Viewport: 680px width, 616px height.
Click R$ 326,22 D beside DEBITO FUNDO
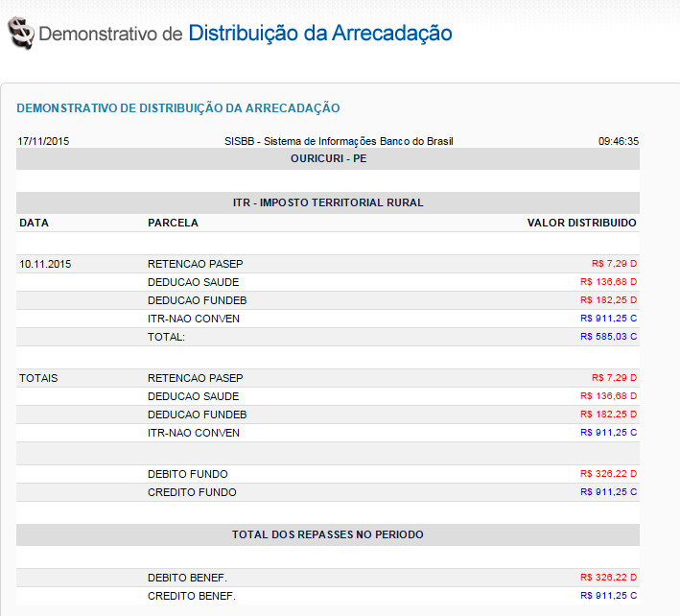click(x=608, y=473)
